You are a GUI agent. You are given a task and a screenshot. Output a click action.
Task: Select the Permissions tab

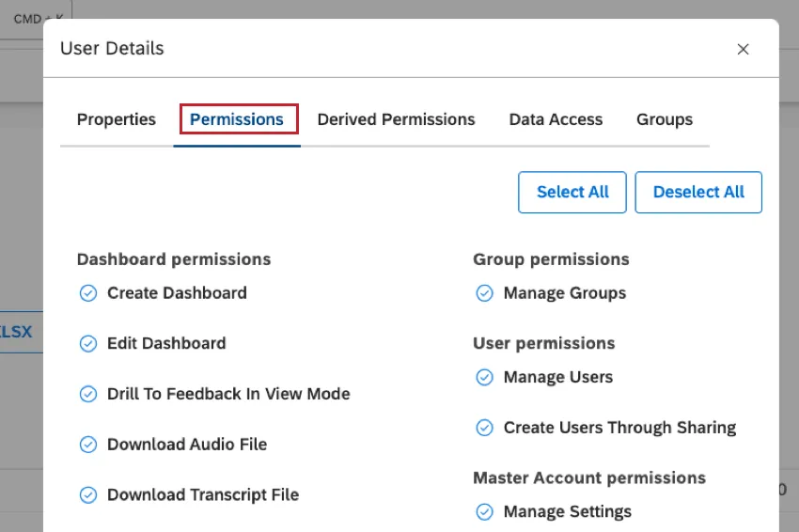pos(237,119)
